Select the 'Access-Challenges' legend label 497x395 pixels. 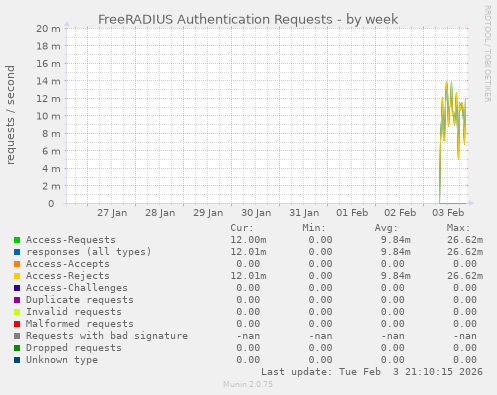click(x=77, y=288)
